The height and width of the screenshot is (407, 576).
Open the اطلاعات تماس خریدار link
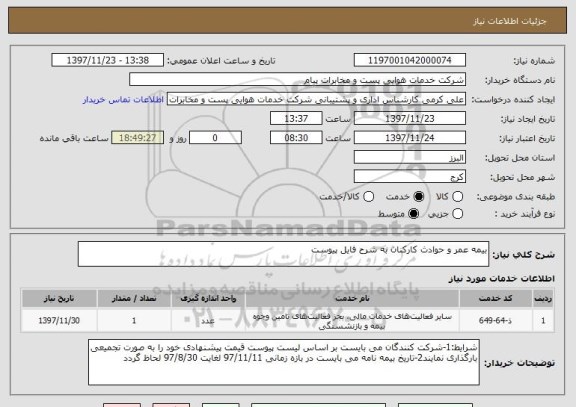coord(123,100)
